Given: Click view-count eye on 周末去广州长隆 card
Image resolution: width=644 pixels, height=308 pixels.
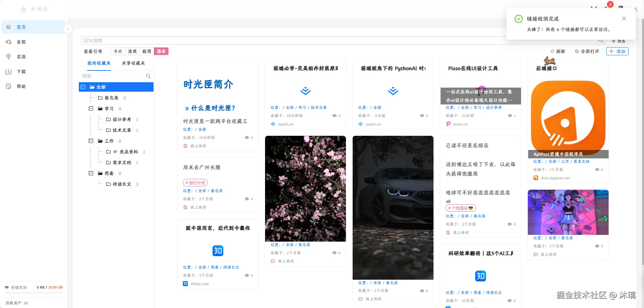Looking at the screenshot, I should (247, 199).
